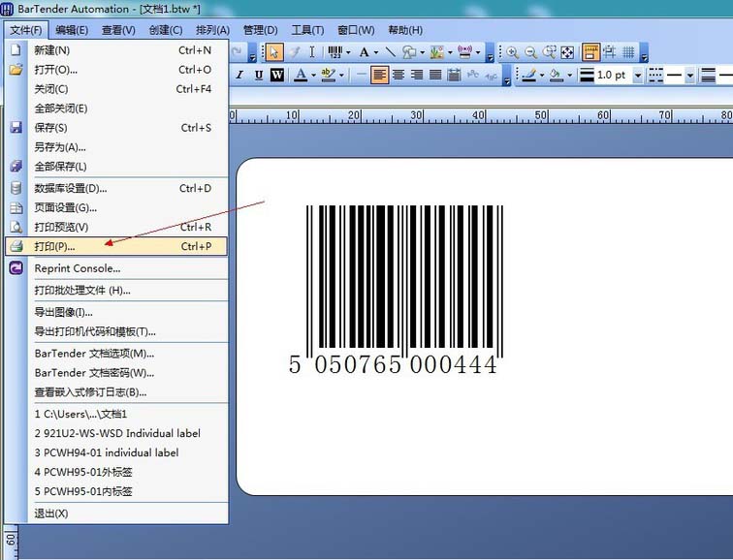The height and width of the screenshot is (560, 733).
Task: Set center text alignment
Action: tap(398, 75)
